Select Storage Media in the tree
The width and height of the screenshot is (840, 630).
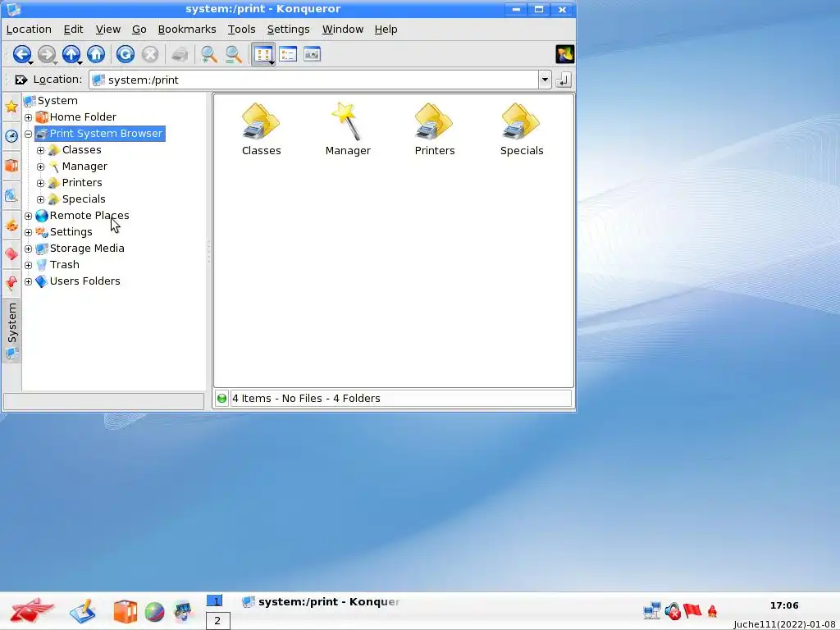click(80, 248)
